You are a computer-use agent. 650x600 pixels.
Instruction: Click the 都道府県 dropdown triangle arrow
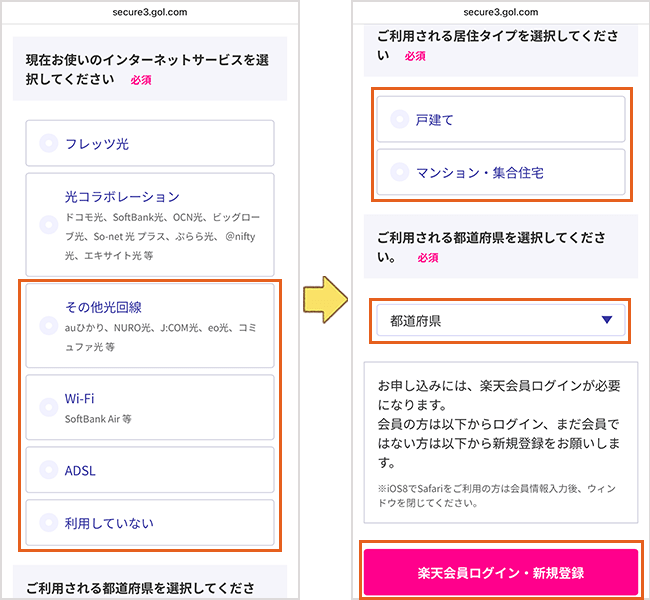(x=607, y=320)
